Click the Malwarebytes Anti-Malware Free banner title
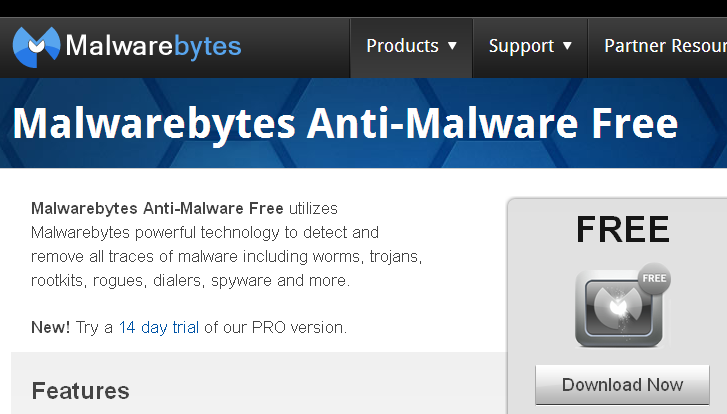This screenshot has width=727, height=414. point(345,124)
